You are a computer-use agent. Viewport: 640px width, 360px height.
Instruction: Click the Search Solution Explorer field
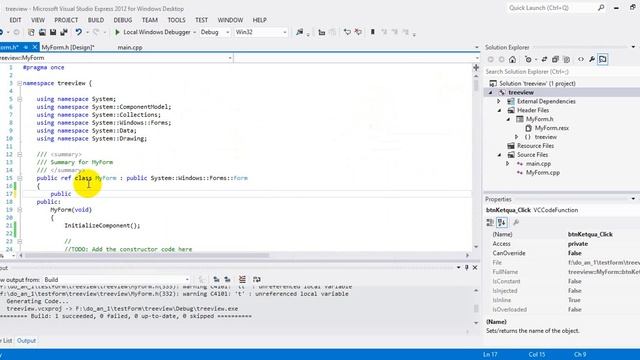pos(561,72)
